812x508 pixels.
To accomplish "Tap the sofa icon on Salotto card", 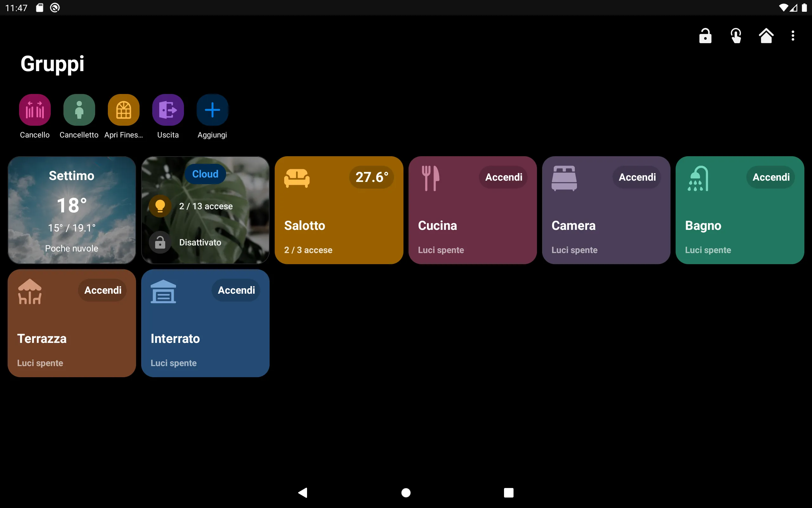I will [297, 178].
